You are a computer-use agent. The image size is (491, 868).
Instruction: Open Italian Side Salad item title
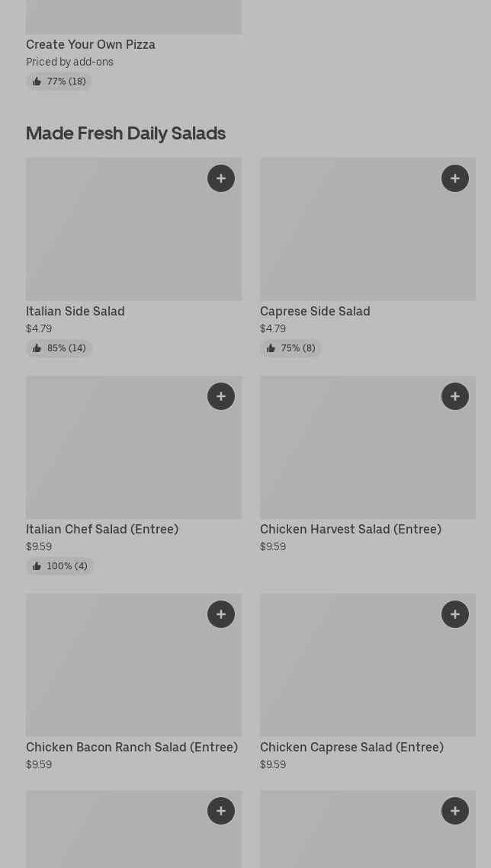[x=75, y=311]
